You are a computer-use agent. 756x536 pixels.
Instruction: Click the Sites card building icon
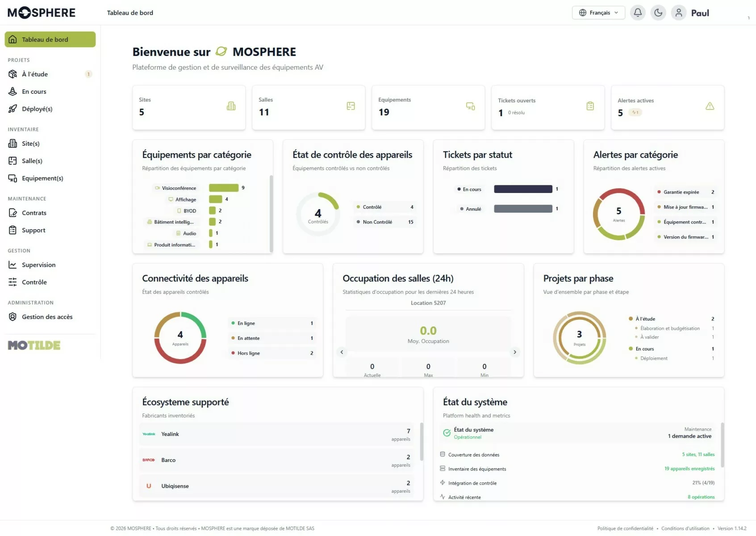(231, 106)
